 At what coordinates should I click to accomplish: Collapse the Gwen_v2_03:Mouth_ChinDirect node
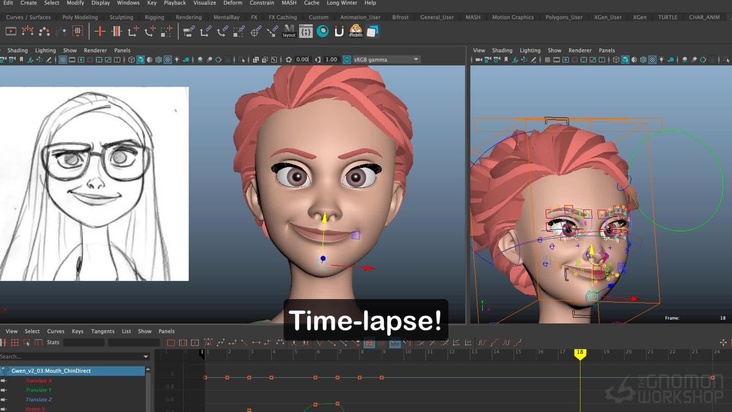click(x=5, y=371)
